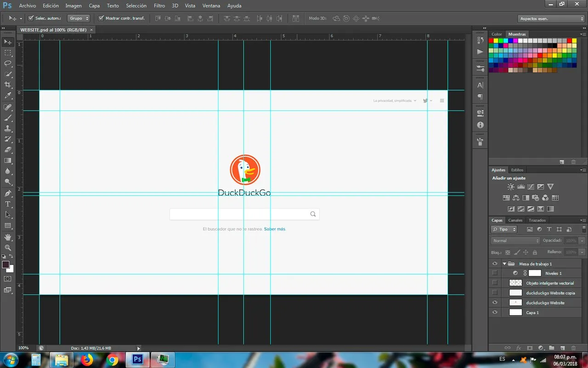This screenshot has height=368, width=588.
Task: Open the Grupo auto-select dropdown
Action: (79, 18)
